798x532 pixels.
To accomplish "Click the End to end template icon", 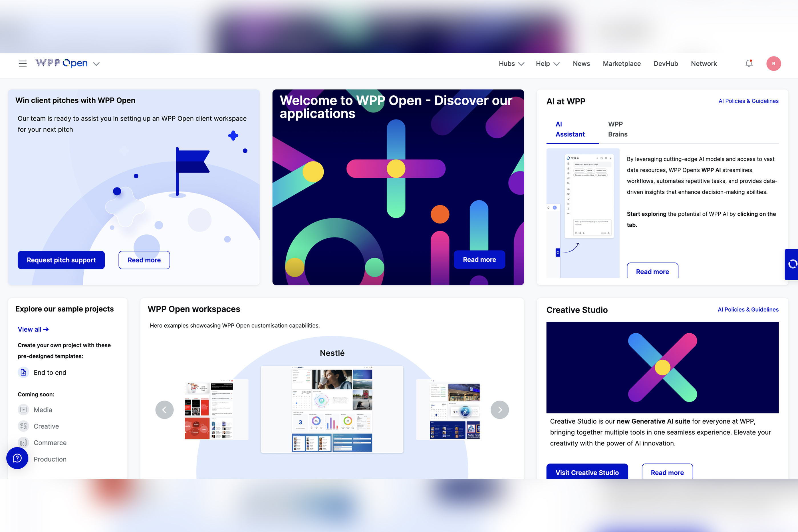I will [23, 372].
